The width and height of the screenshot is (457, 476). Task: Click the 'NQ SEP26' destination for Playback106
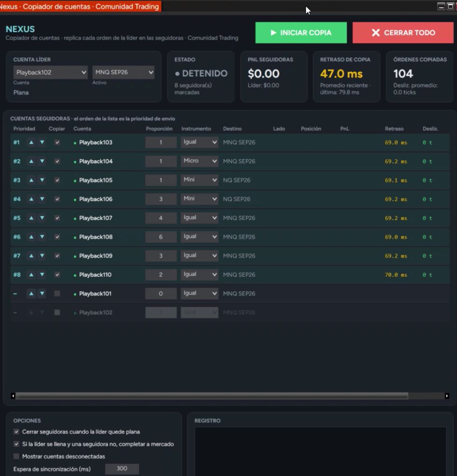237,199
